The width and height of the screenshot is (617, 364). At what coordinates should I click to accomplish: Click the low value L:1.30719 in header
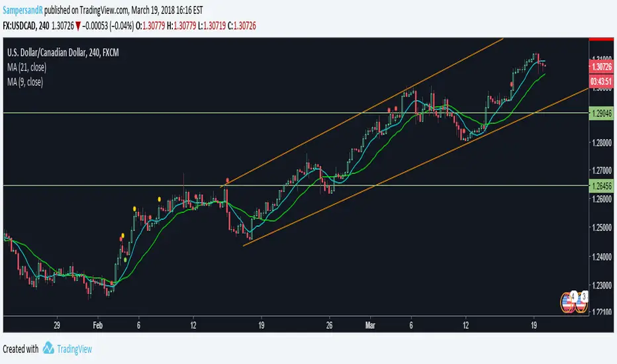pos(212,26)
